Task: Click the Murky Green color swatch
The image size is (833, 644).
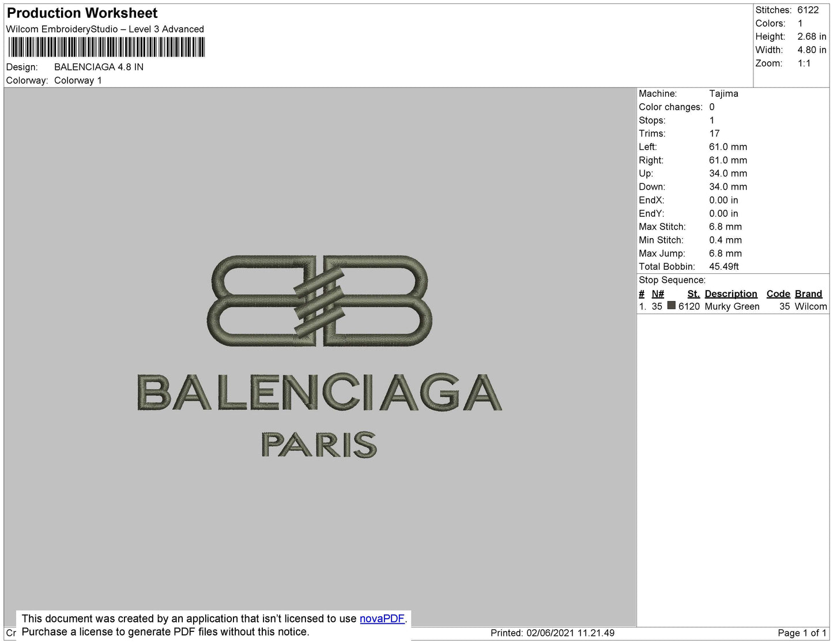Action: (671, 306)
